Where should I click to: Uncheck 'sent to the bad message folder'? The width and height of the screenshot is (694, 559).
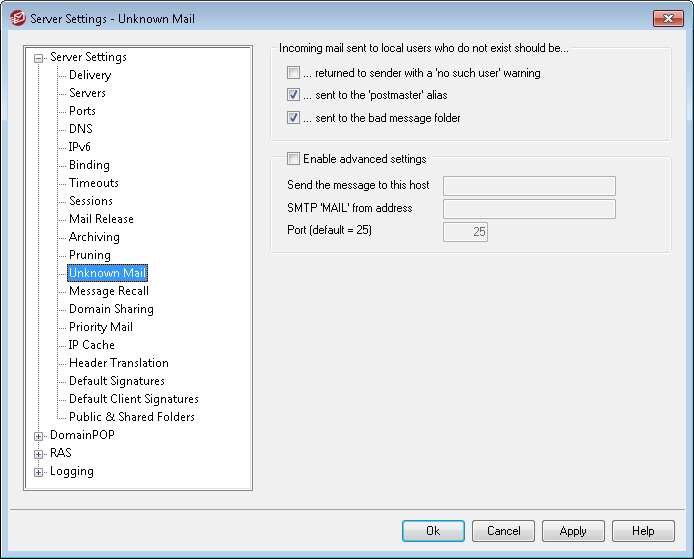293,118
